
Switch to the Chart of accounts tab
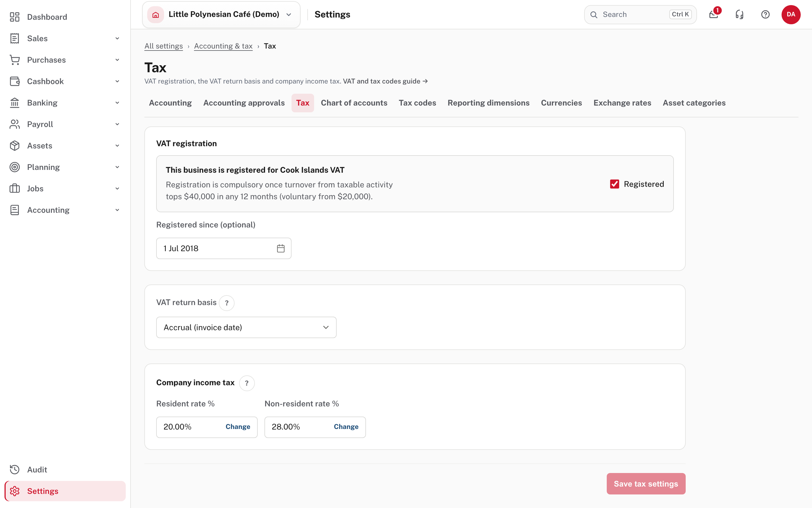pyautogui.click(x=354, y=103)
